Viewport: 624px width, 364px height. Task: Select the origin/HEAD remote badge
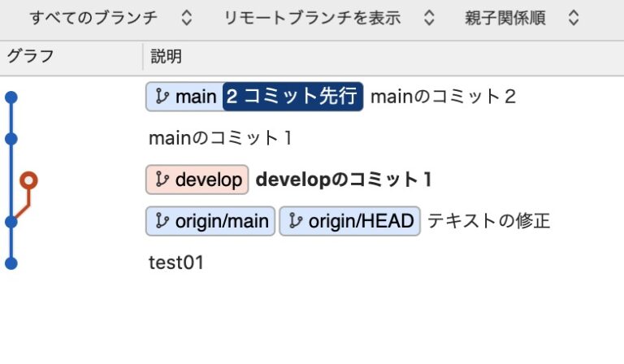(349, 221)
